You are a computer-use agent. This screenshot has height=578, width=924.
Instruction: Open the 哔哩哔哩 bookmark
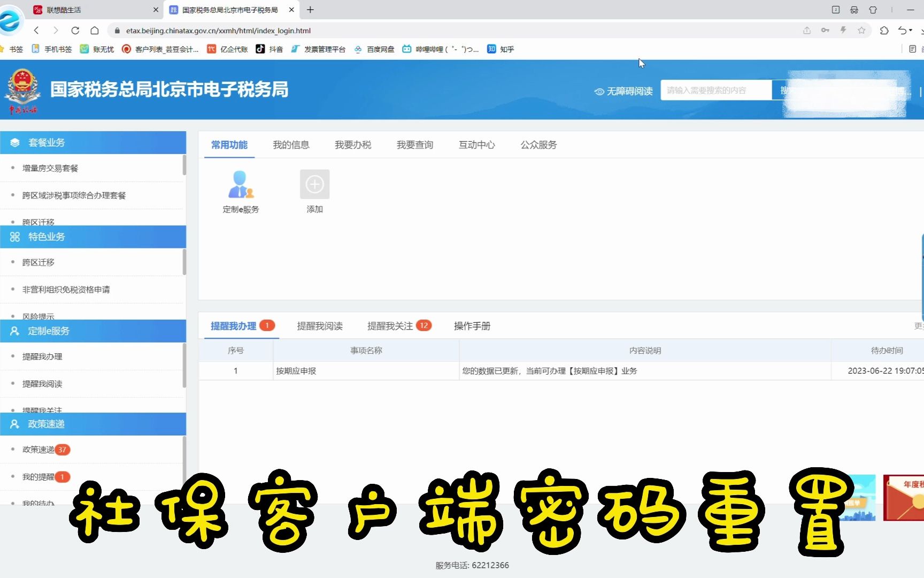[441, 49]
